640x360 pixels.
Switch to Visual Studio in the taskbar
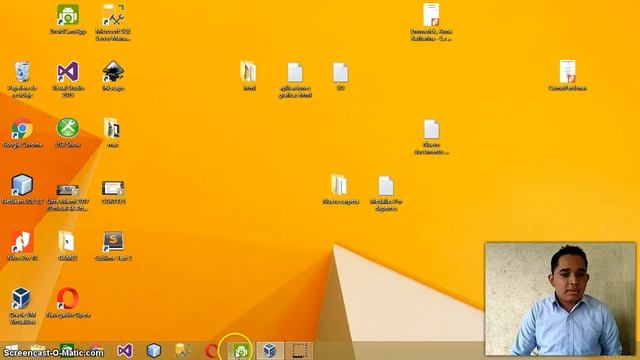[125, 351]
